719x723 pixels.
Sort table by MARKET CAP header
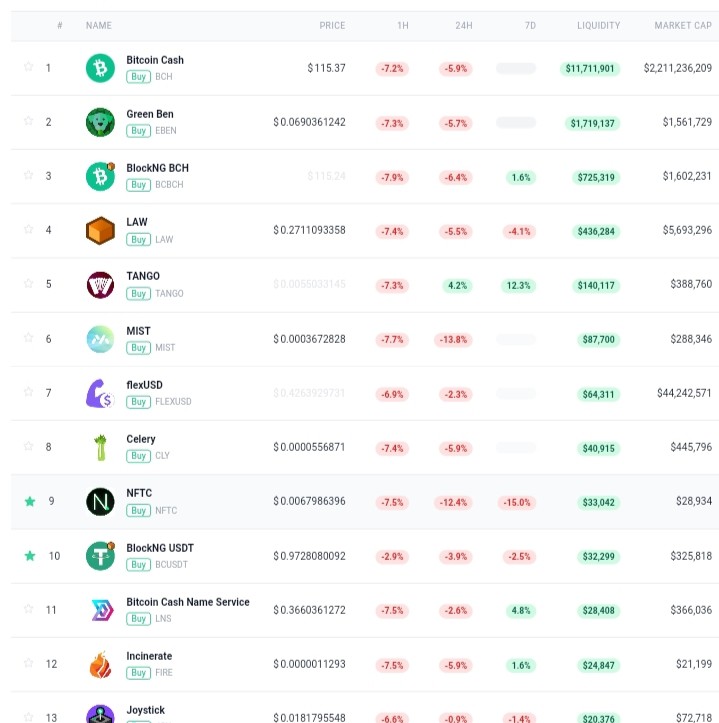[x=683, y=26]
